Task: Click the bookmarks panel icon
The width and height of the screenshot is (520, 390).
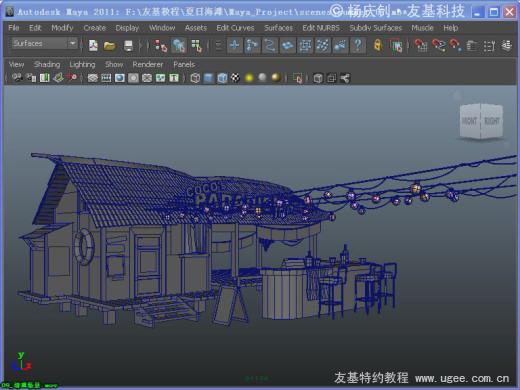Action: click(44, 78)
